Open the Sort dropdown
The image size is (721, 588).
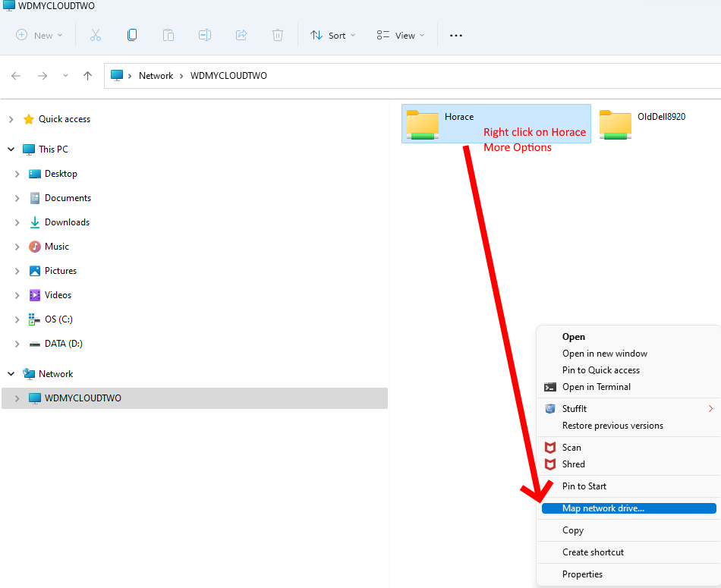[x=333, y=36]
